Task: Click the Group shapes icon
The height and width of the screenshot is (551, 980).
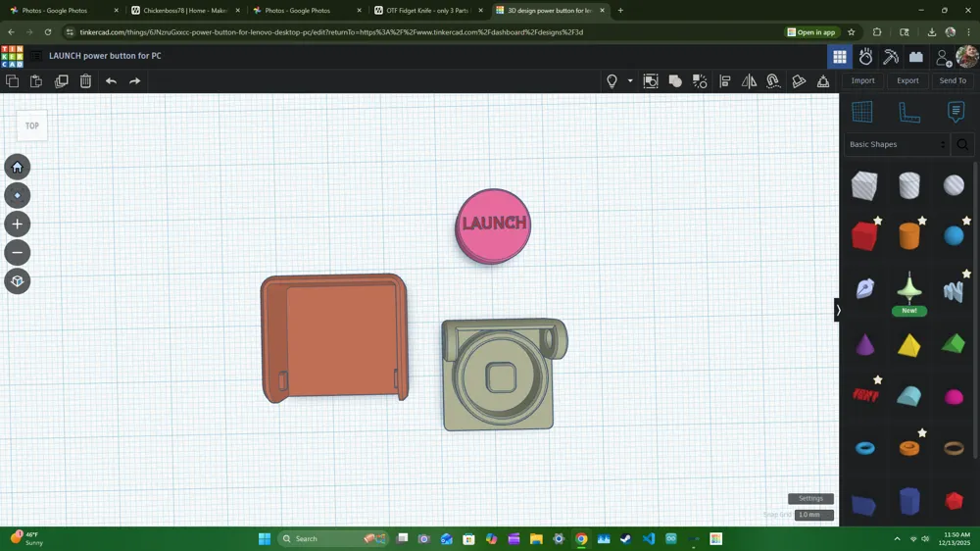Action: pyautogui.click(x=675, y=80)
